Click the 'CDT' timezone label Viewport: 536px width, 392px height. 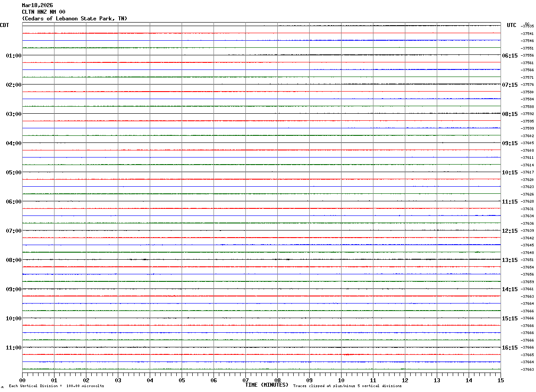point(4,25)
